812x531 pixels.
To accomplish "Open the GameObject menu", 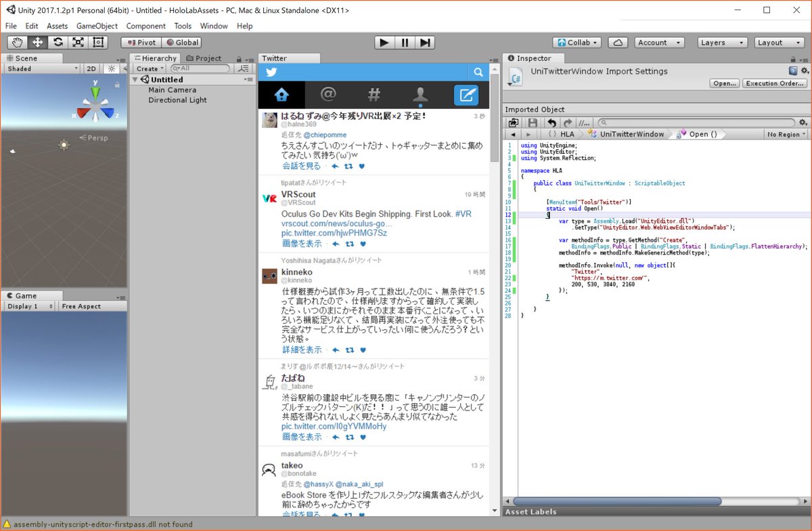I will pyautogui.click(x=97, y=26).
